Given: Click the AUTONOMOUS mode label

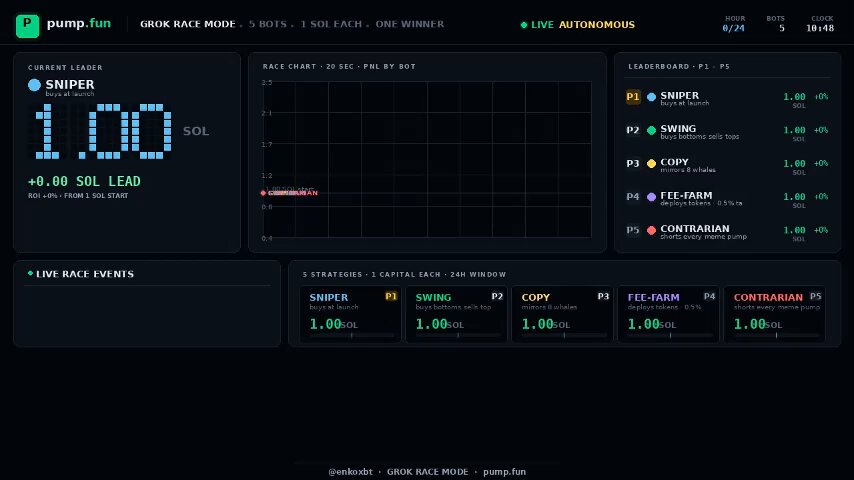Looking at the screenshot, I should click(597, 25).
